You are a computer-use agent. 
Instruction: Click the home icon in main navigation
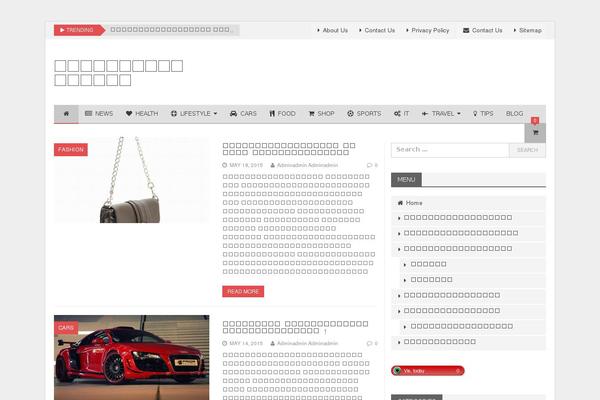pos(66,114)
